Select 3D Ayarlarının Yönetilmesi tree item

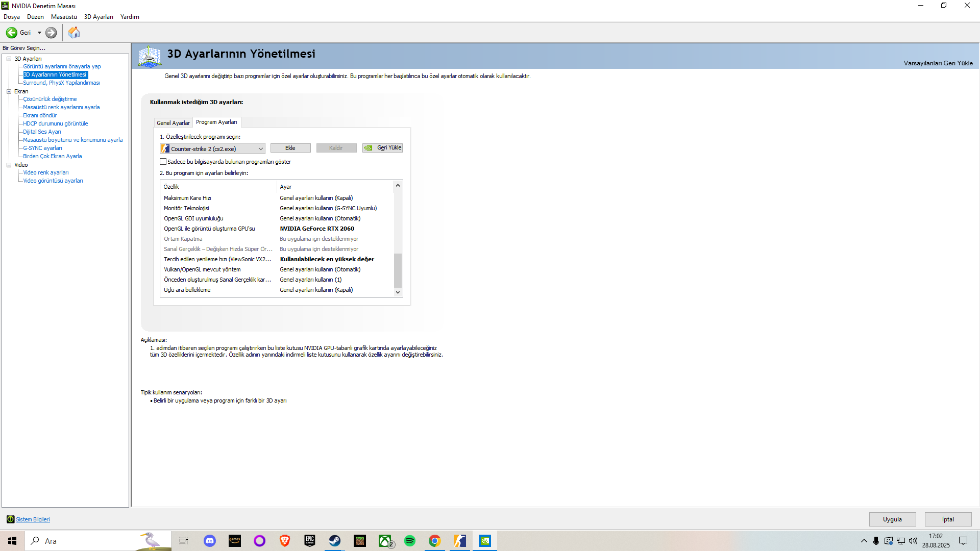55,74
